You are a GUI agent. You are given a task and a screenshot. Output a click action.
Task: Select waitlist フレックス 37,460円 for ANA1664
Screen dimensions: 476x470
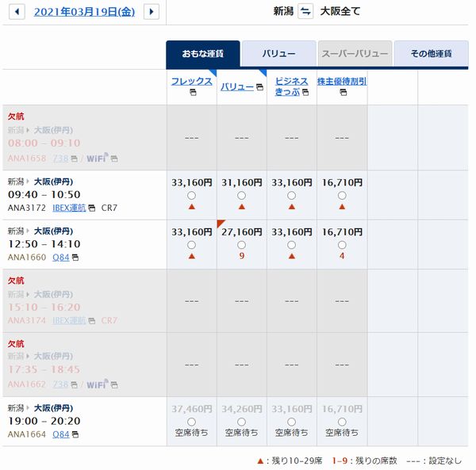(191, 422)
